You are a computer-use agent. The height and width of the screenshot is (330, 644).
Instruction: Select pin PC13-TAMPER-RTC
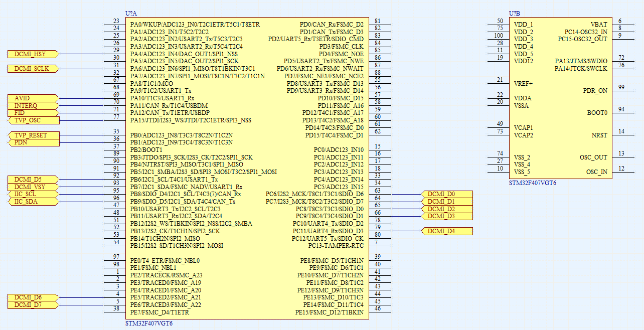pyautogui.click(x=336, y=246)
